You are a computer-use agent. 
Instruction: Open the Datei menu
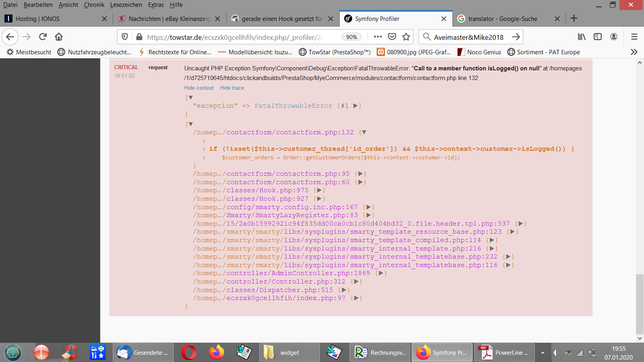pos(10,5)
